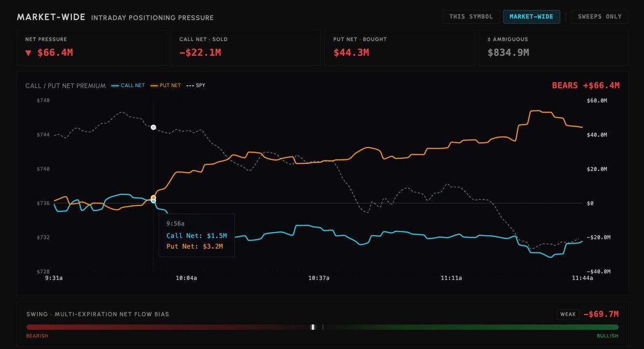Click the CALL / PUT NET PREMIUM chart title
This screenshot has width=644, height=349.
pyautogui.click(x=65, y=86)
